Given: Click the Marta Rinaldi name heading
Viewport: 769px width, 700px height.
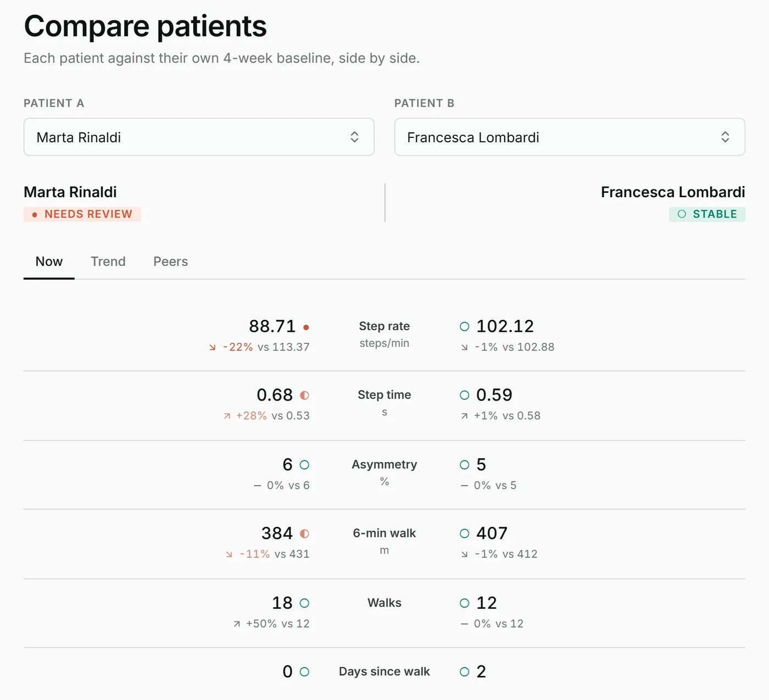Looking at the screenshot, I should pos(70,192).
